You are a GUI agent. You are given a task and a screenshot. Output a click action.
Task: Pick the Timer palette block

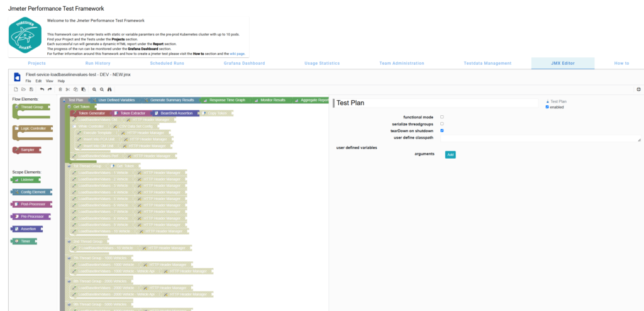click(x=25, y=242)
